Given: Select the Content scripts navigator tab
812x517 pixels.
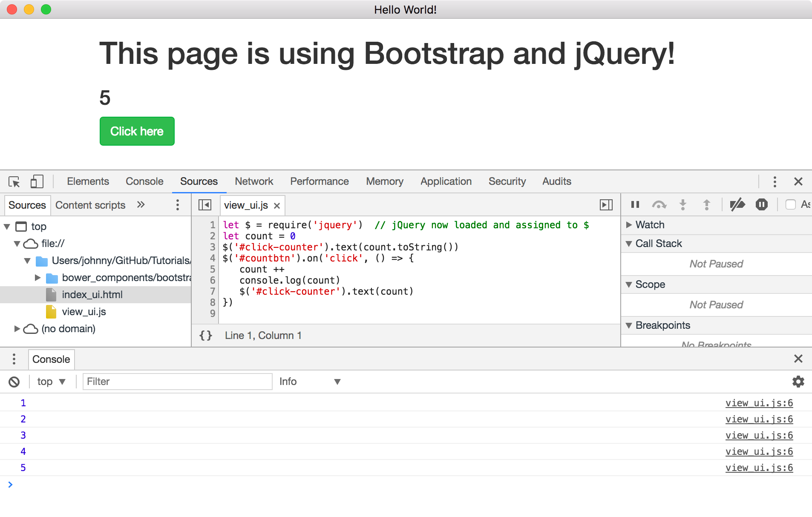Looking at the screenshot, I should pos(90,205).
